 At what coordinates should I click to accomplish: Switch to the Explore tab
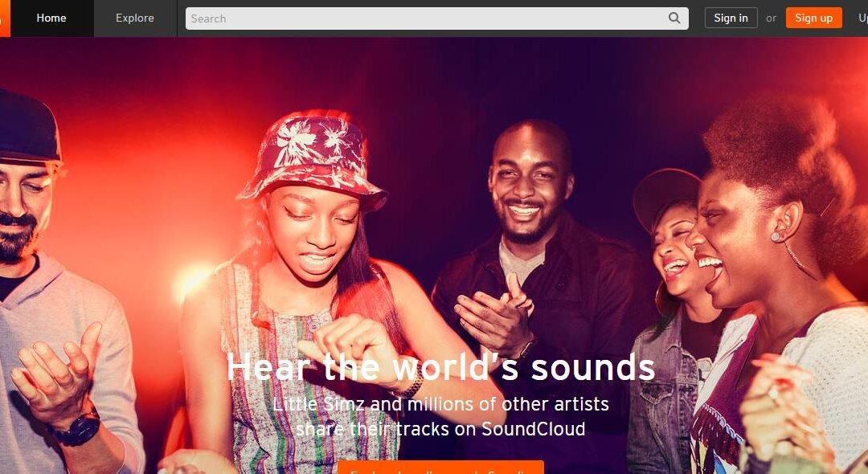pos(135,18)
